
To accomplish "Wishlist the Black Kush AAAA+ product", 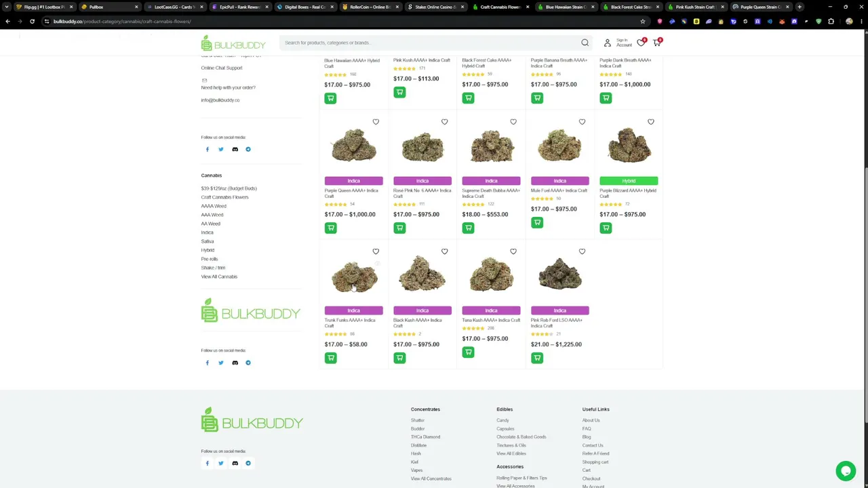I will pyautogui.click(x=445, y=251).
